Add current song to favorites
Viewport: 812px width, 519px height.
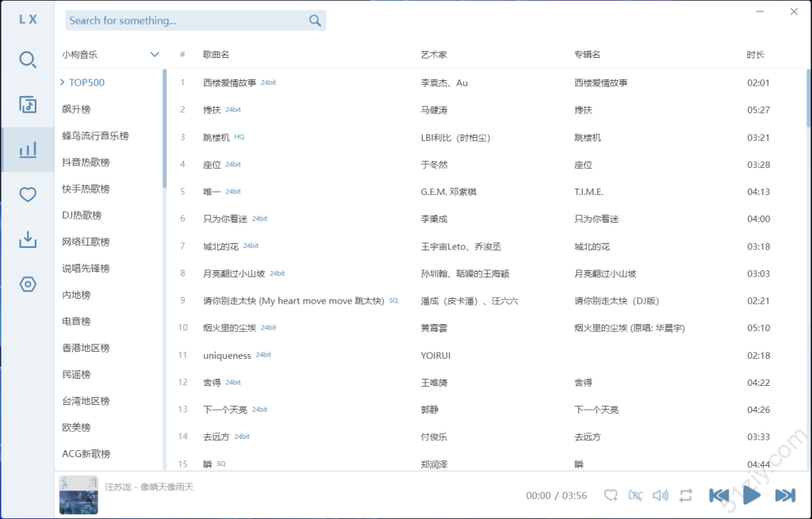click(x=611, y=495)
